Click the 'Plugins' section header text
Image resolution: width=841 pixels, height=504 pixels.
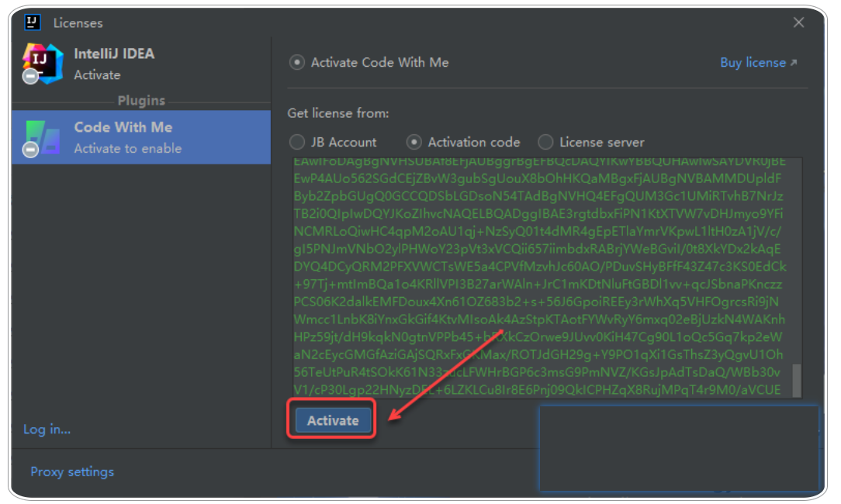point(142,100)
